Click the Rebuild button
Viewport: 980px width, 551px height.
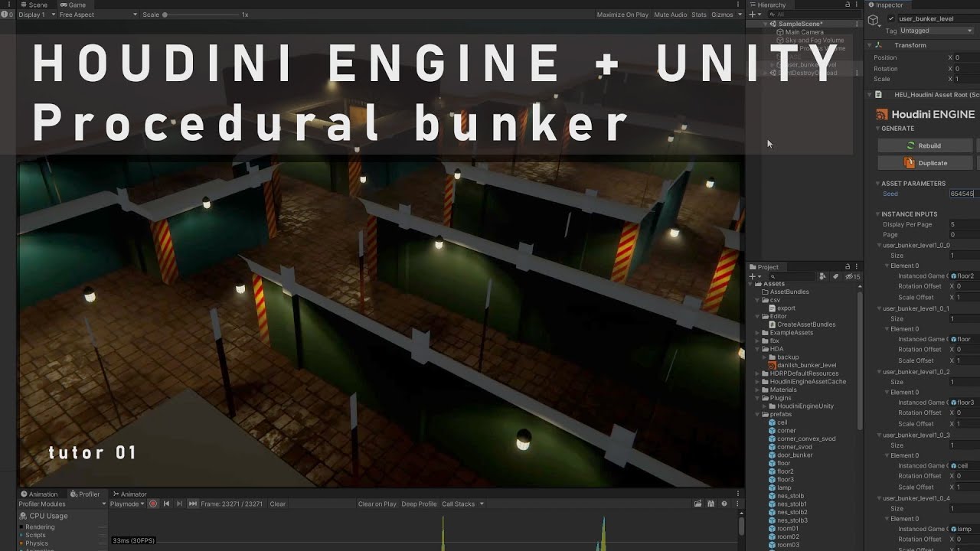925,145
